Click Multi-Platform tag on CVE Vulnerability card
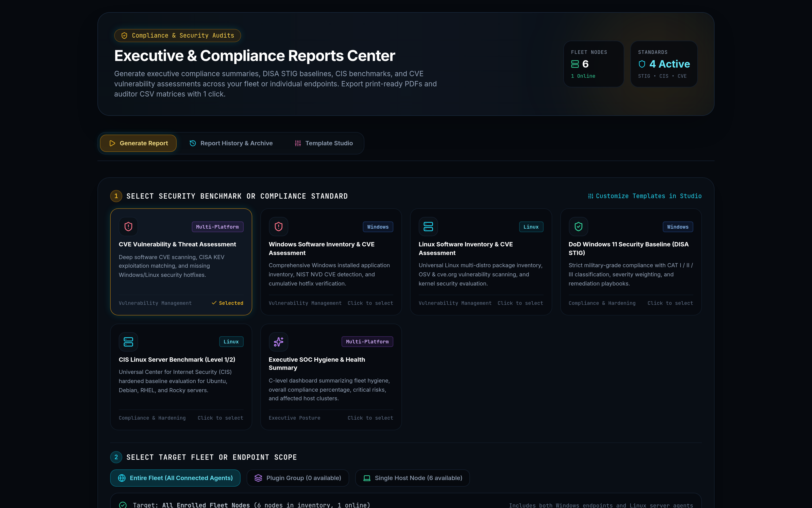812x508 pixels. [x=217, y=227]
